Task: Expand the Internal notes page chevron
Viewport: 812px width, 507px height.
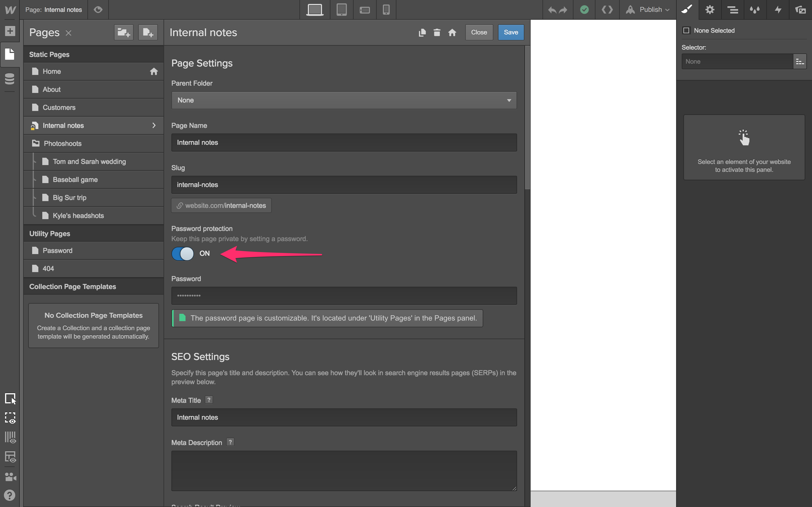Action: click(x=154, y=125)
